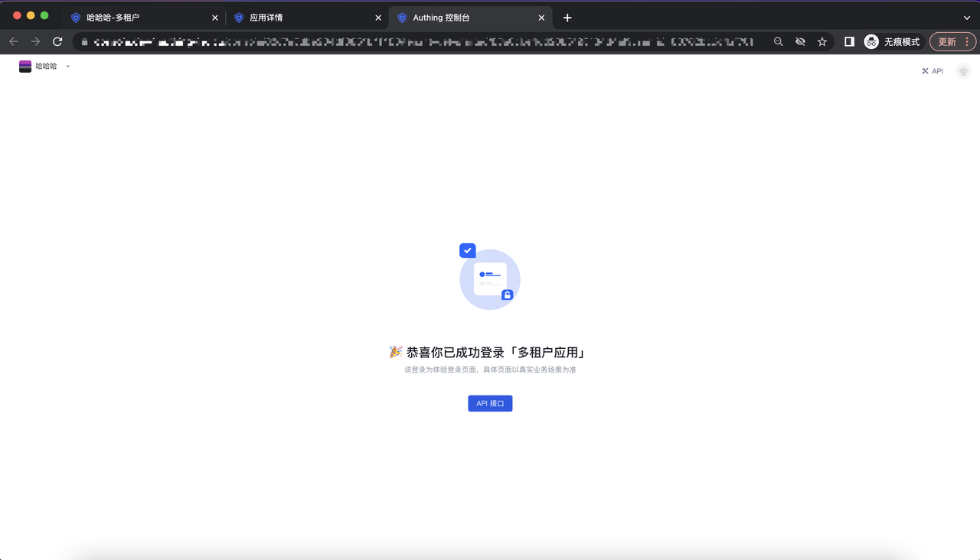Expand the 哈哈哈 tenant switcher dropdown
This screenshot has height=560, width=980.
click(x=67, y=67)
